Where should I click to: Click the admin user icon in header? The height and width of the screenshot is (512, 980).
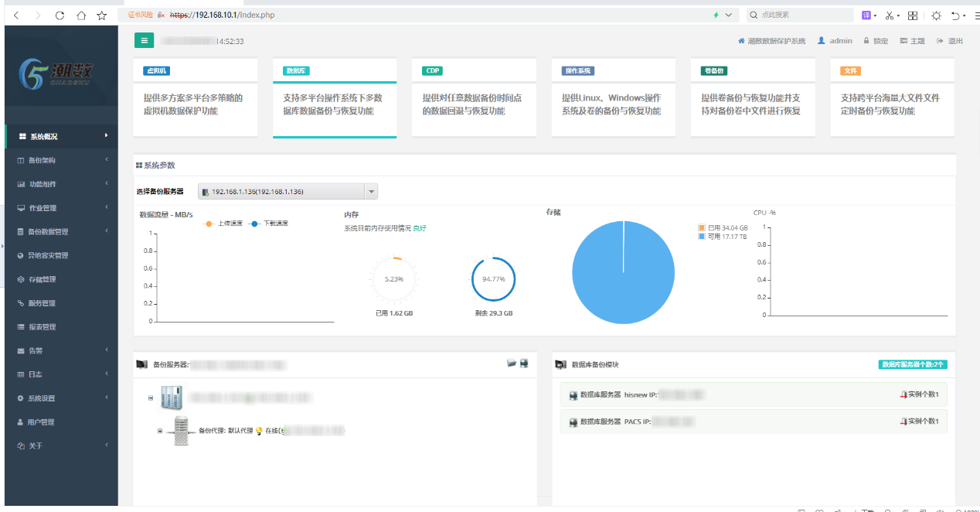(822, 41)
